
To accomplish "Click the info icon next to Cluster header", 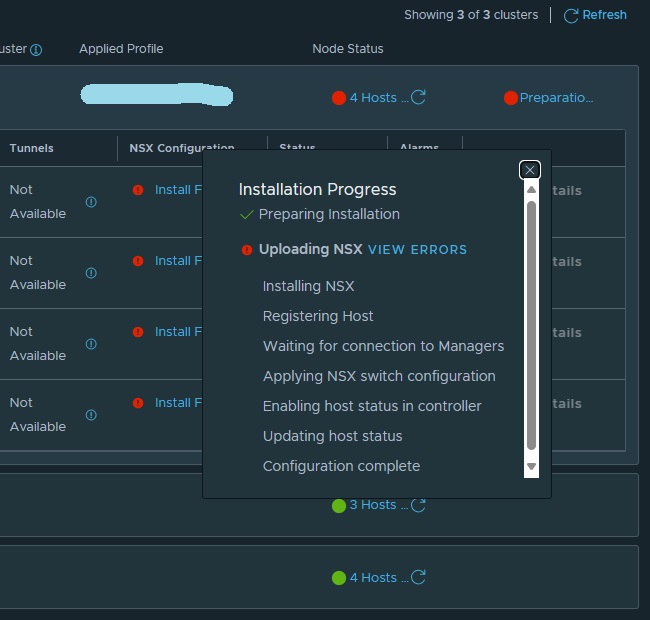I will (x=36, y=50).
